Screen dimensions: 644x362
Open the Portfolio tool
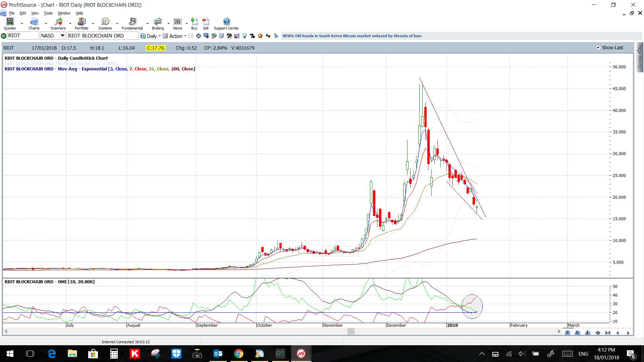[x=82, y=23]
